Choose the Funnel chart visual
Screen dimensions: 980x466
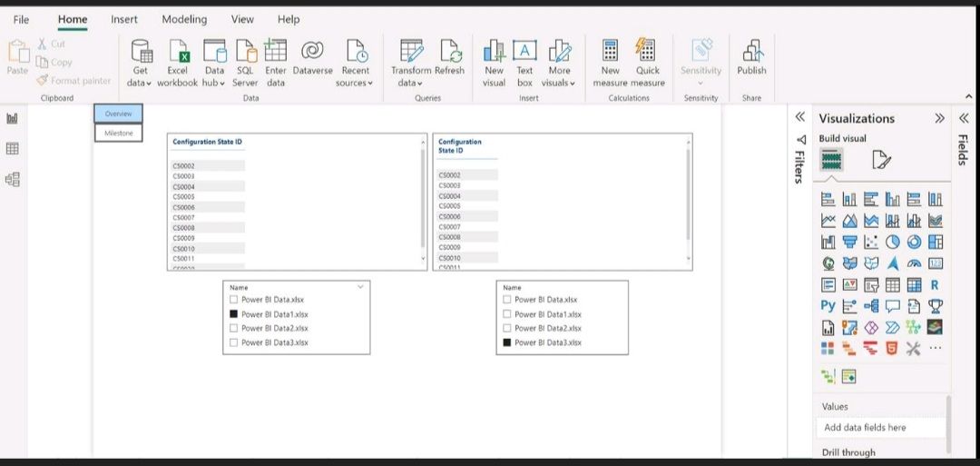click(x=849, y=242)
